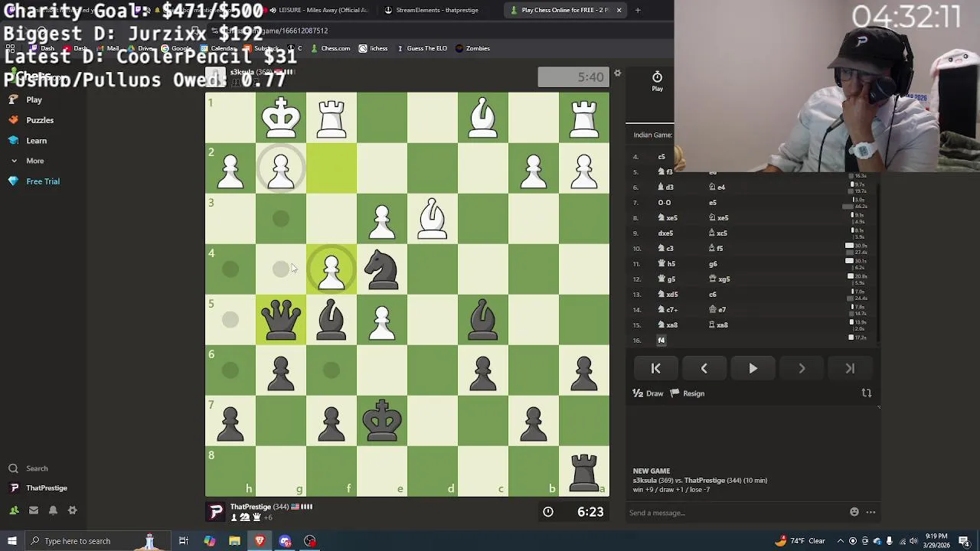Jump to the last move

pos(850,369)
